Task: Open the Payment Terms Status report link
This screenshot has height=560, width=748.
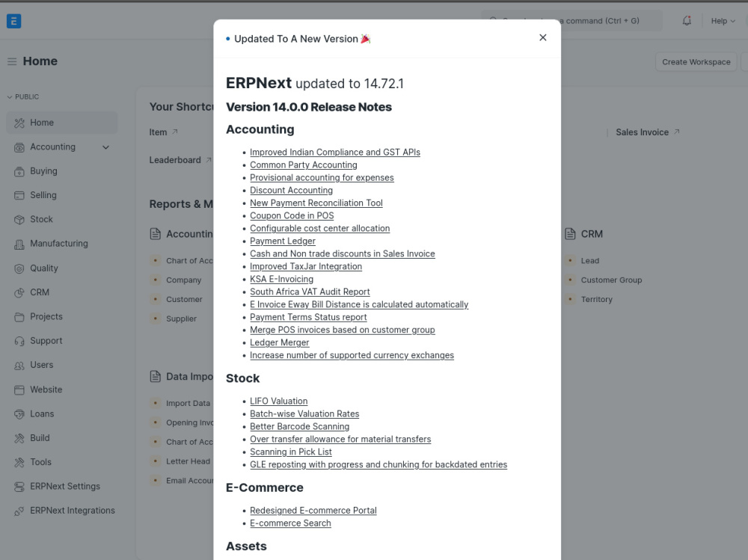Action: tap(308, 318)
